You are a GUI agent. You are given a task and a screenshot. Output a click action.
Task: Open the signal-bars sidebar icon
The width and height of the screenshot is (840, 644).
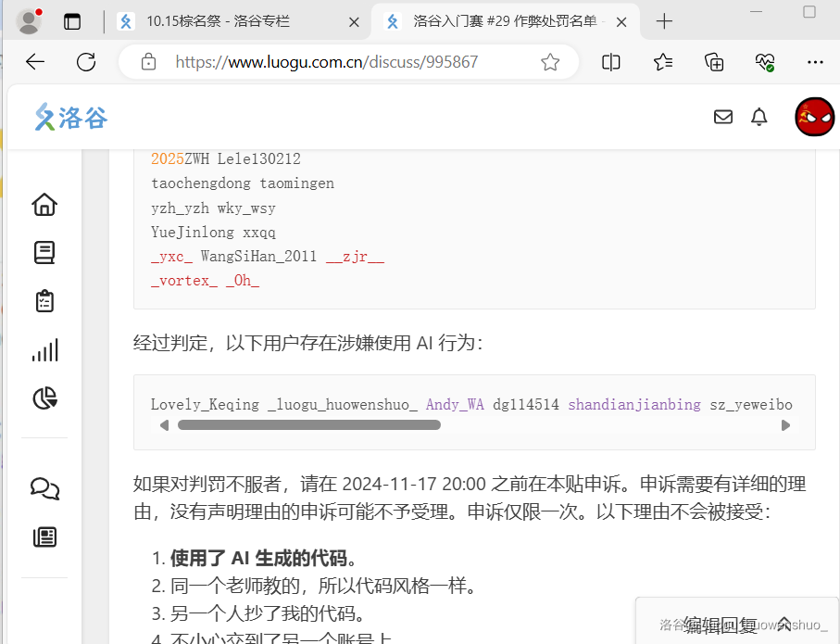pos(44,350)
